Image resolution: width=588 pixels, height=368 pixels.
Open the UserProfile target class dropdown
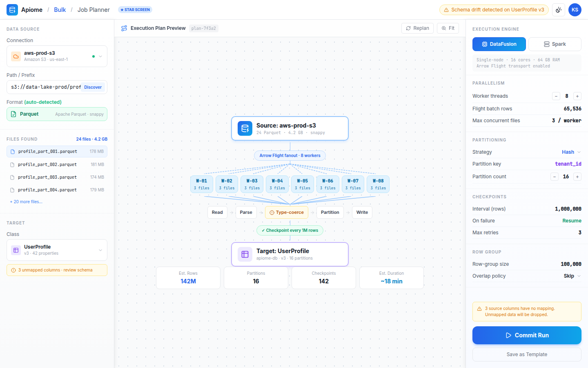(x=57, y=250)
